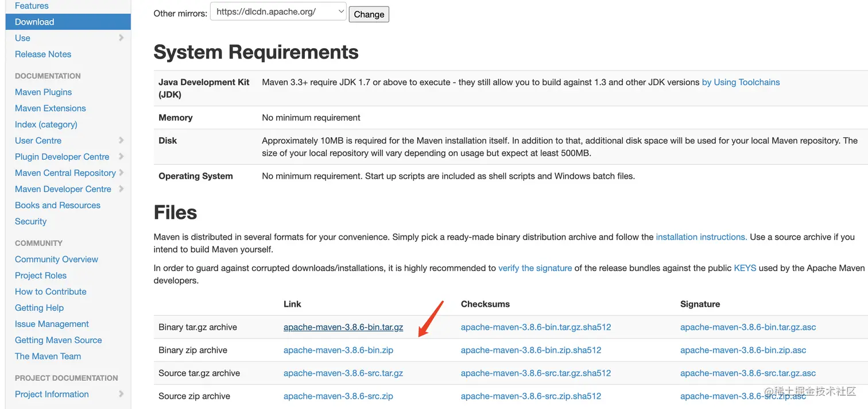Expand the Plugin Developer Centre chevron
The height and width of the screenshot is (409, 868).
(x=121, y=156)
